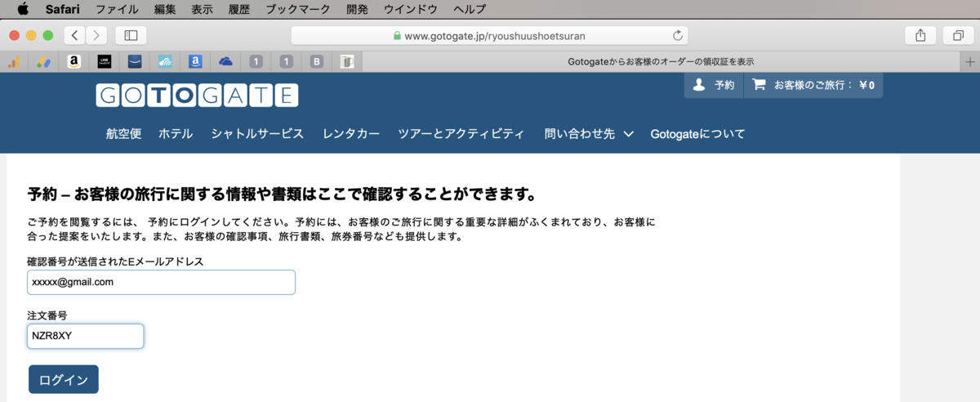The width and height of the screenshot is (980, 402).
Task: Open the ファイル menu
Action: [117, 9]
